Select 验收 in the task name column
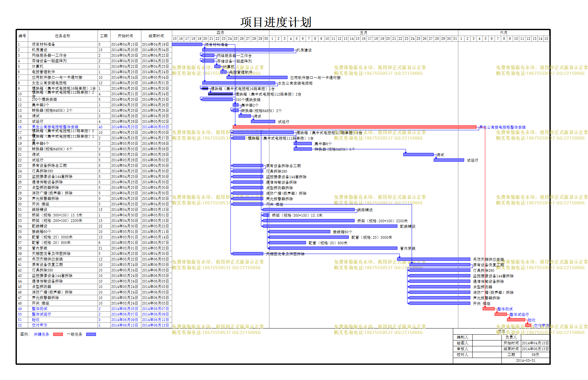The image size is (588, 380). (x=36, y=320)
